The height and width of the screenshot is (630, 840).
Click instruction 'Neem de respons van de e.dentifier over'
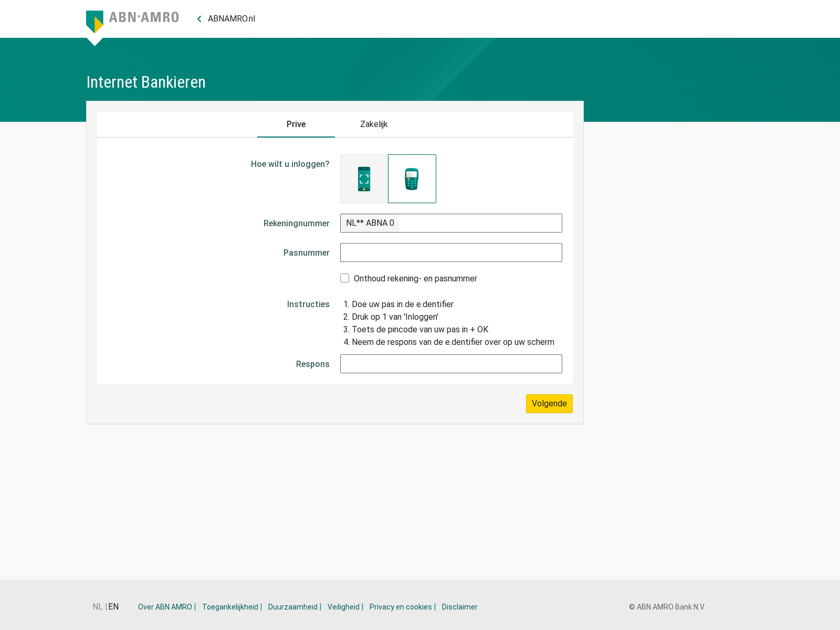click(453, 342)
